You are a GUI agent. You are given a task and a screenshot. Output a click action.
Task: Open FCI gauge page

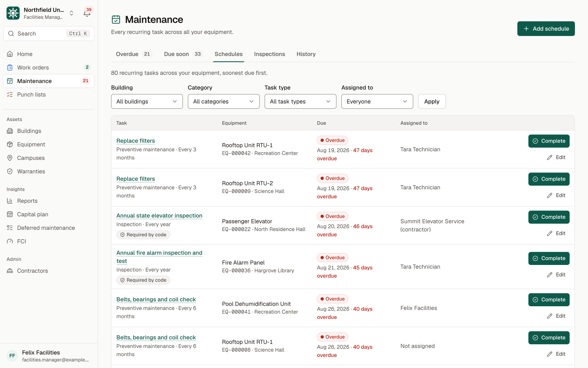49,241
